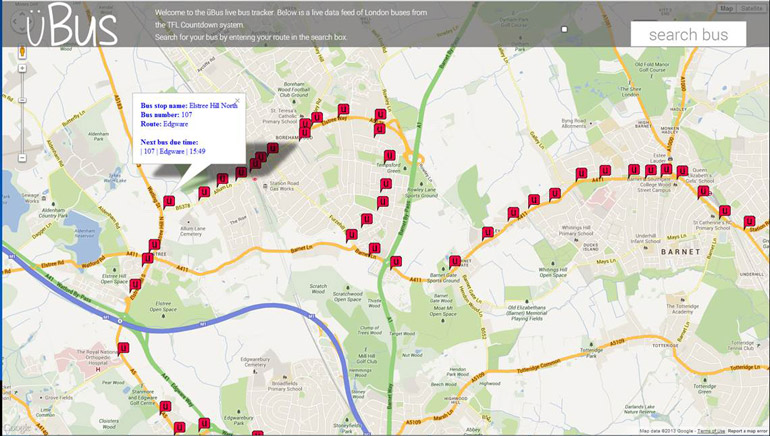Select bus marker beside Royal National Orthopaedic Hospital

pyautogui.click(x=123, y=349)
